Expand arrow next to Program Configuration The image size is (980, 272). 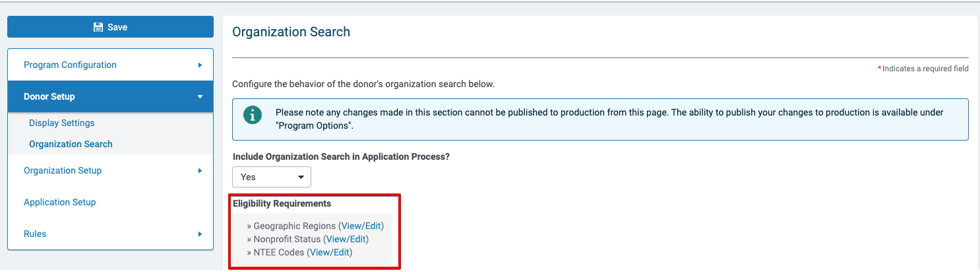coord(200,65)
